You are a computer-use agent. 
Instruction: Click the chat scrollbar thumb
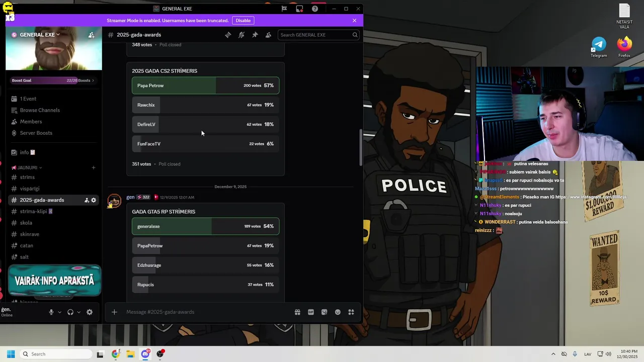pos(361,147)
